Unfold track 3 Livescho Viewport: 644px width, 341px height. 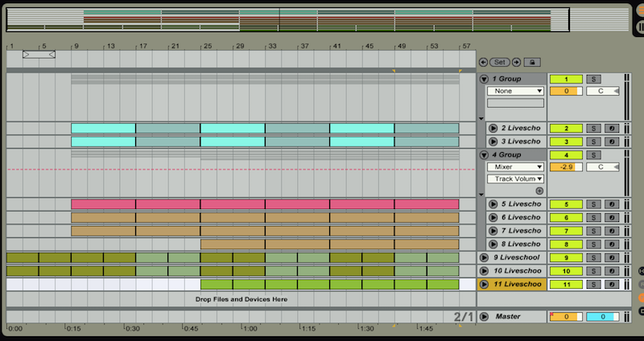[x=493, y=142]
